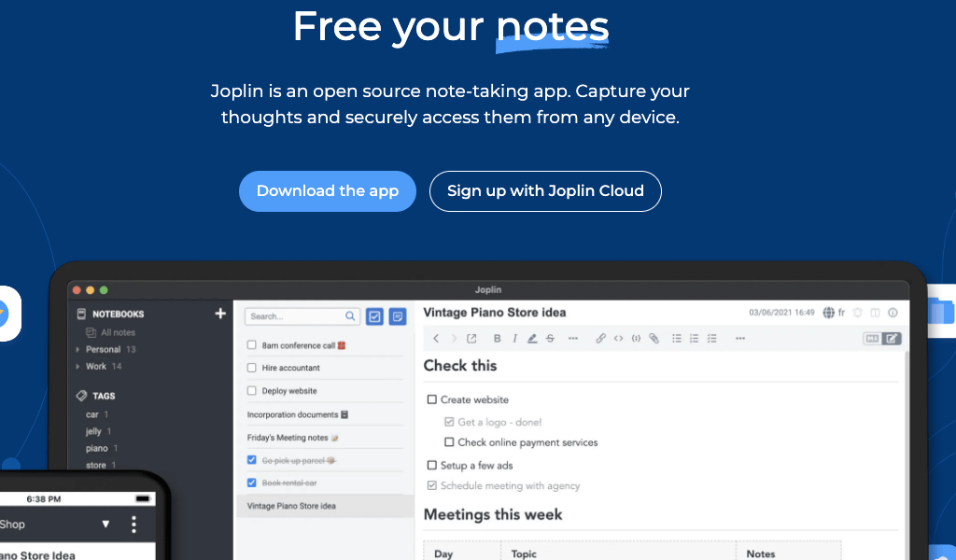The height and width of the screenshot is (560, 956).
Task: Uncheck the Go pick up parcel to-do
Action: pos(251,460)
